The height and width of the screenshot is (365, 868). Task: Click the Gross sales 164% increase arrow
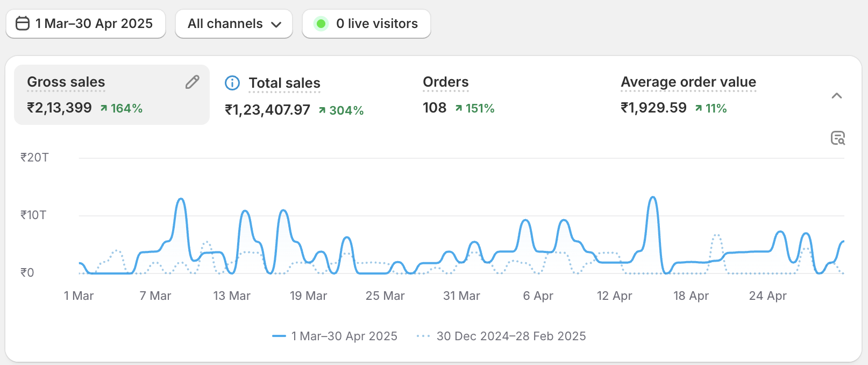click(104, 108)
